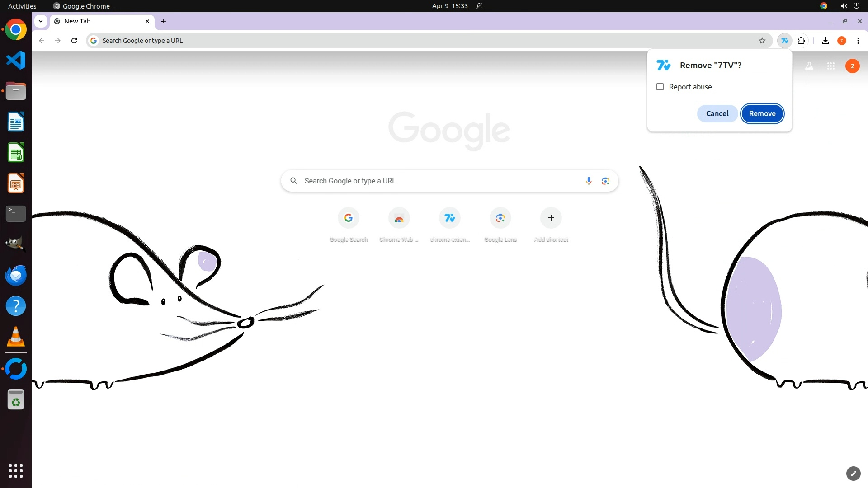Bookmark this tab with star icon
The width and height of the screenshot is (868, 488).
point(762,41)
